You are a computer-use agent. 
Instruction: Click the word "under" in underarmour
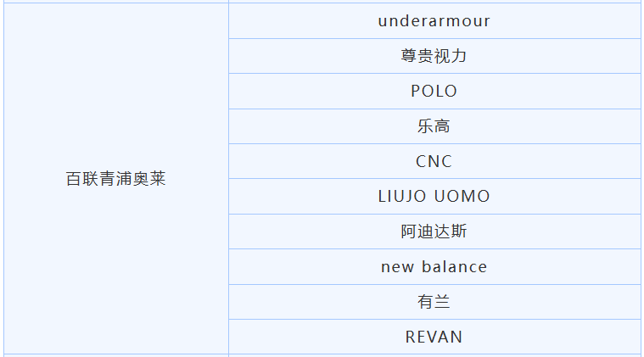[400, 21]
